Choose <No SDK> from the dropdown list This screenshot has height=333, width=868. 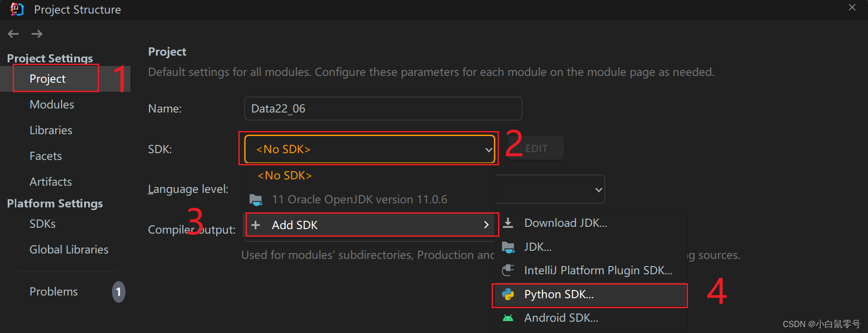coord(370,175)
